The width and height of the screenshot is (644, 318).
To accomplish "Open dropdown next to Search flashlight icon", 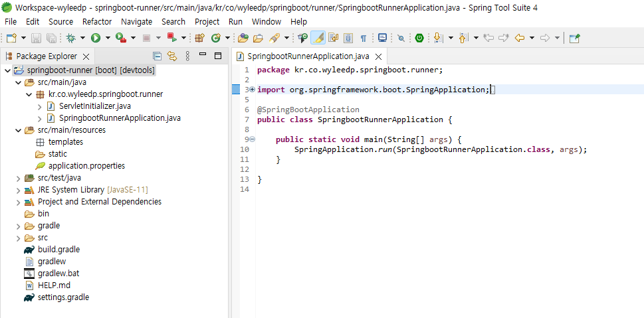I will tap(286, 38).
